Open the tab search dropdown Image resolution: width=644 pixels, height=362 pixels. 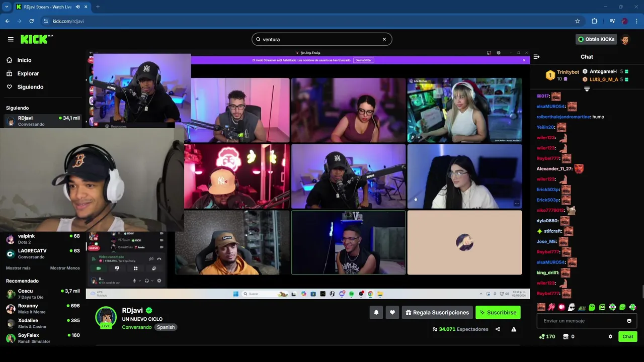pos(7,7)
